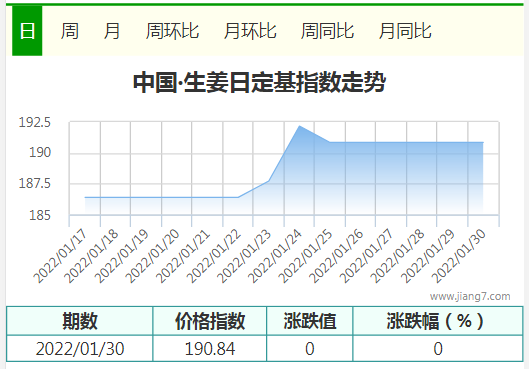Click the 涨跌幅（%） column header

tap(438, 321)
